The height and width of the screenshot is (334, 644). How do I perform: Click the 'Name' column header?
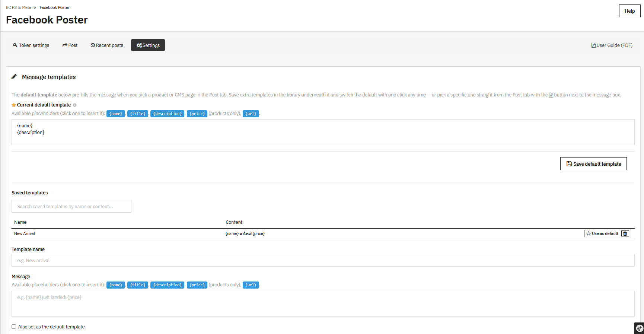coord(20,222)
